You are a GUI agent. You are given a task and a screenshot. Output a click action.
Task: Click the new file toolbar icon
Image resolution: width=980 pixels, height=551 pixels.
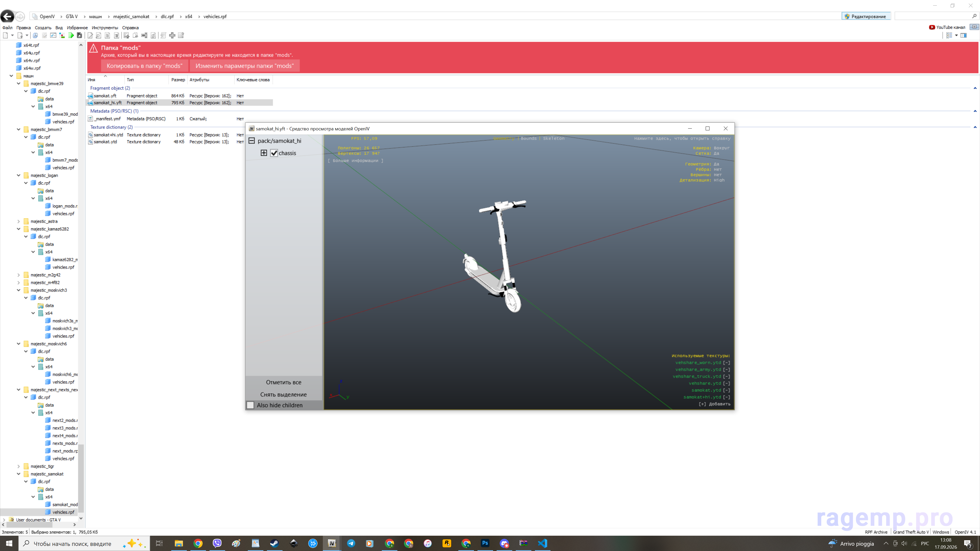click(5, 35)
